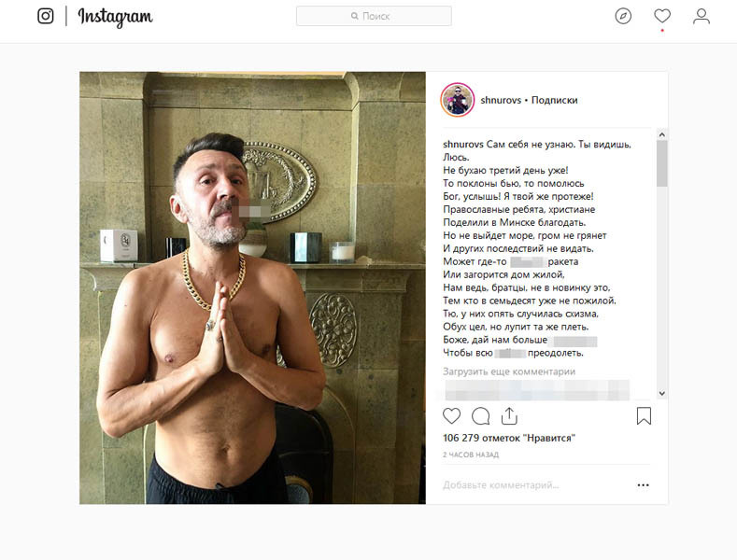
Task: Click the Поиск search field
Action: point(374,16)
